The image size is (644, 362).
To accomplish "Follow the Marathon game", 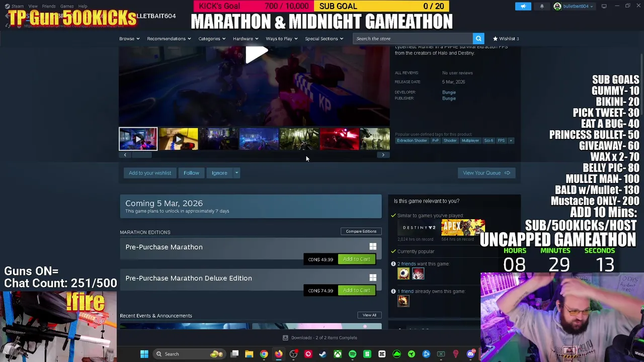I will (x=191, y=173).
